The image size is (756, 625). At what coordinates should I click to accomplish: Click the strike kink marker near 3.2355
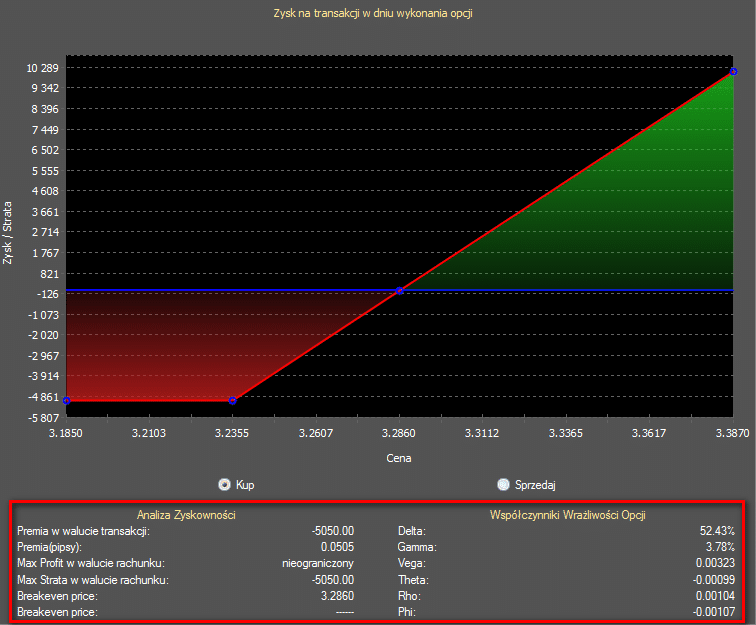point(233,400)
